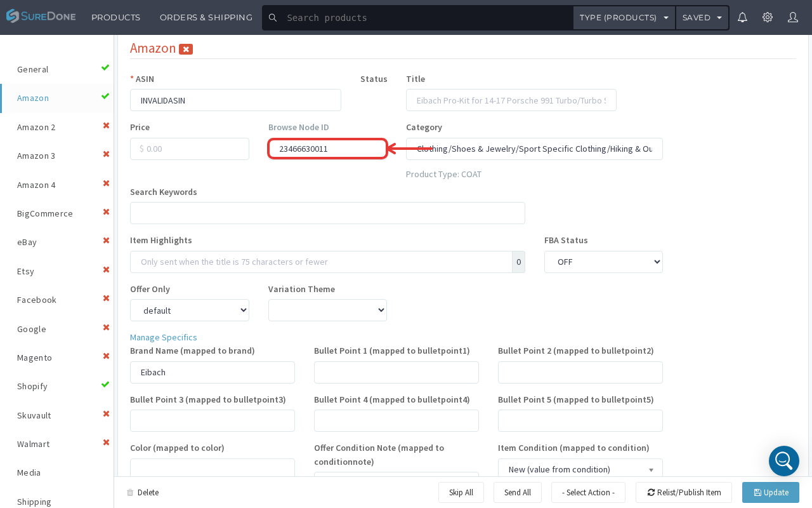Screen dimensions: 812x508
Task: Click the Update button
Action: [771, 493]
